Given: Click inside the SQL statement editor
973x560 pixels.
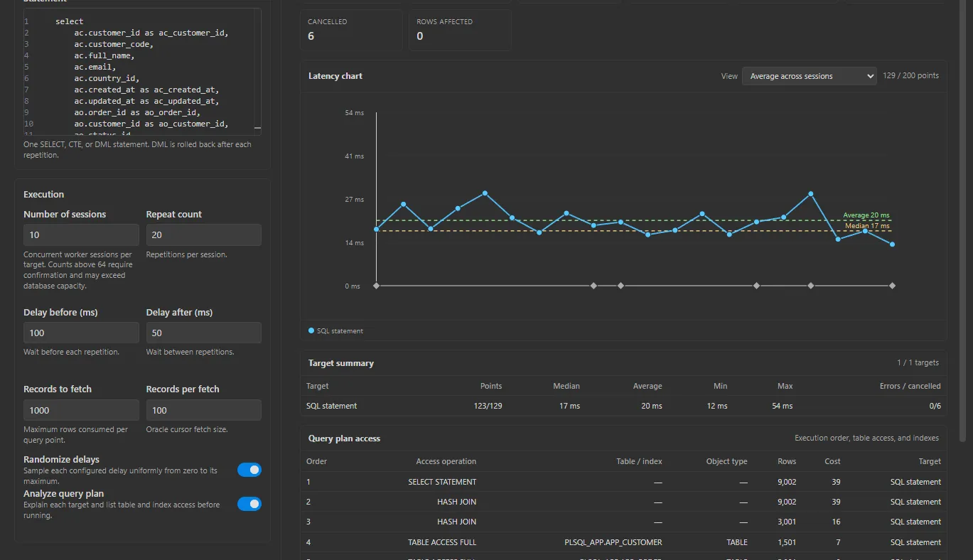Looking at the screenshot, I should click(x=142, y=71).
